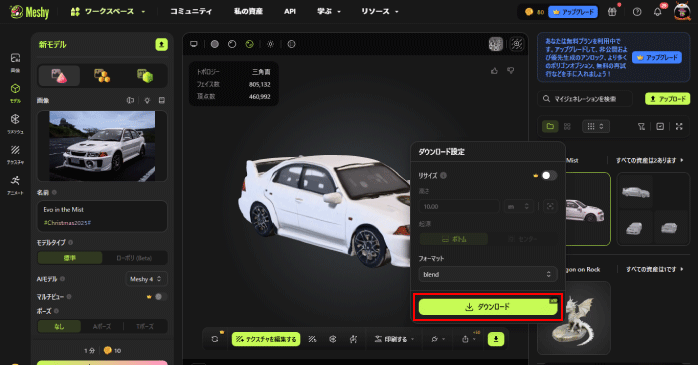Select ローポリ (Beta) model type
This screenshot has height=365, width=698.
[x=134, y=258]
